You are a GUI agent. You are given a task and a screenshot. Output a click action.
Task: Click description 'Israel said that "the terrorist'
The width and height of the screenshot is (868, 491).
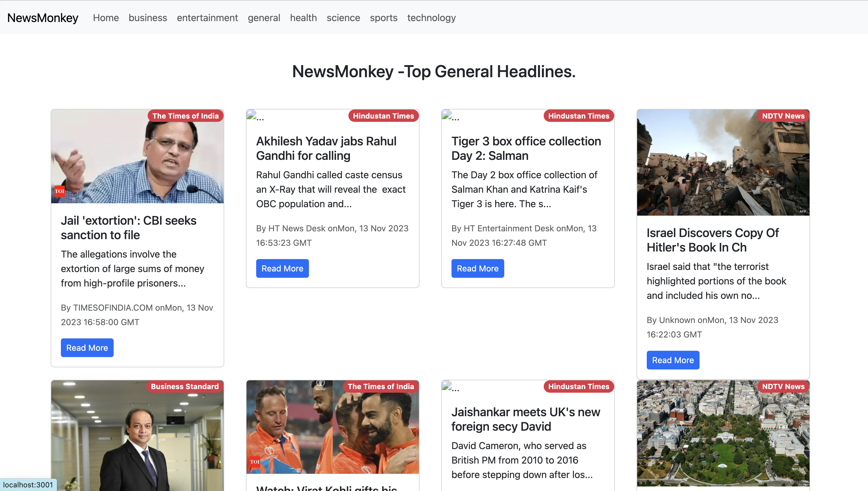tap(708, 266)
